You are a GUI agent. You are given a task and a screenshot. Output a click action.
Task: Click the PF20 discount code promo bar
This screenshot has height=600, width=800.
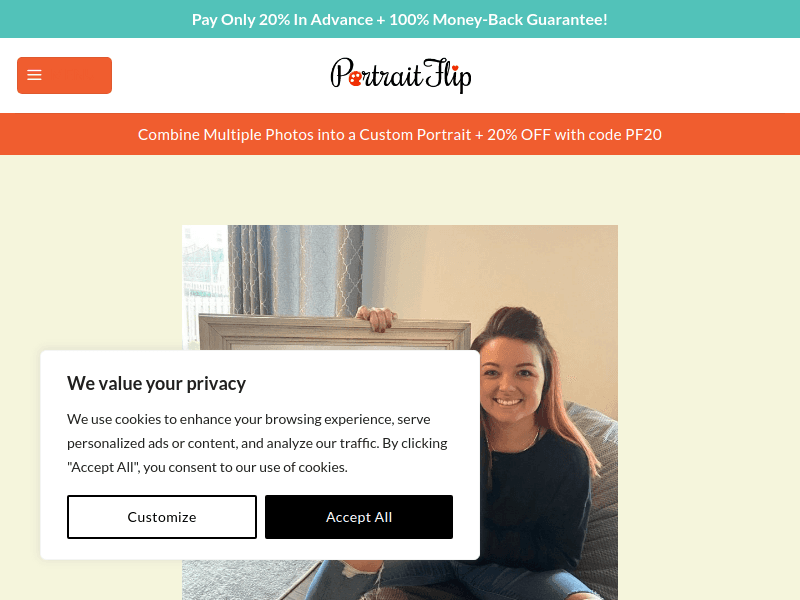pyautogui.click(x=400, y=134)
